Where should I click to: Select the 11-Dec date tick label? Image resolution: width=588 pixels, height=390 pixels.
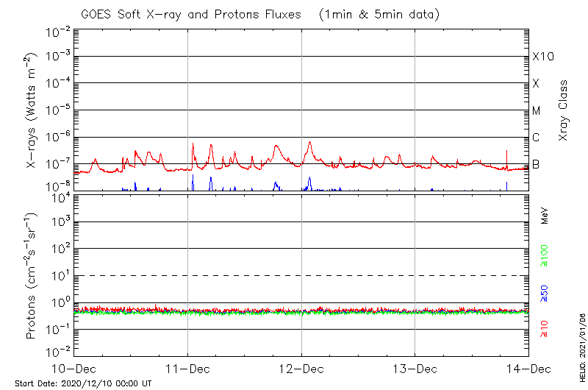(x=187, y=368)
